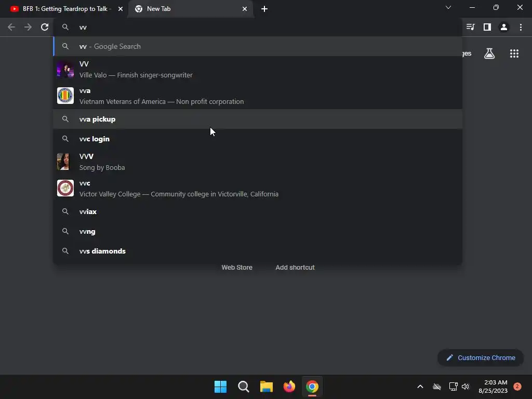This screenshot has width=532, height=399.
Task: Open Chrome three-dot menu
Action: pyautogui.click(x=521, y=27)
